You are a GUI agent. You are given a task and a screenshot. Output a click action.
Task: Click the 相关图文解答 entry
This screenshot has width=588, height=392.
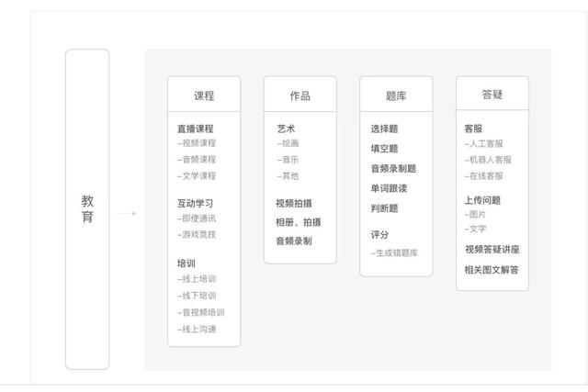pos(492,270)
